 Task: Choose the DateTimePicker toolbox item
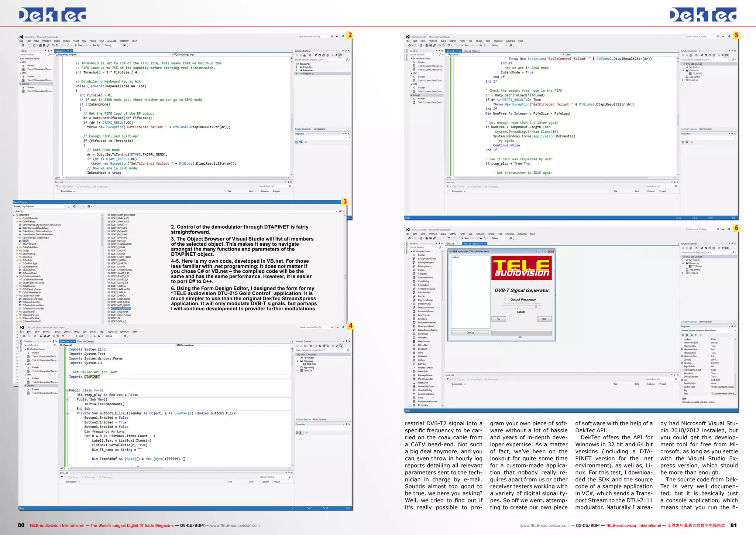point(425,300)
